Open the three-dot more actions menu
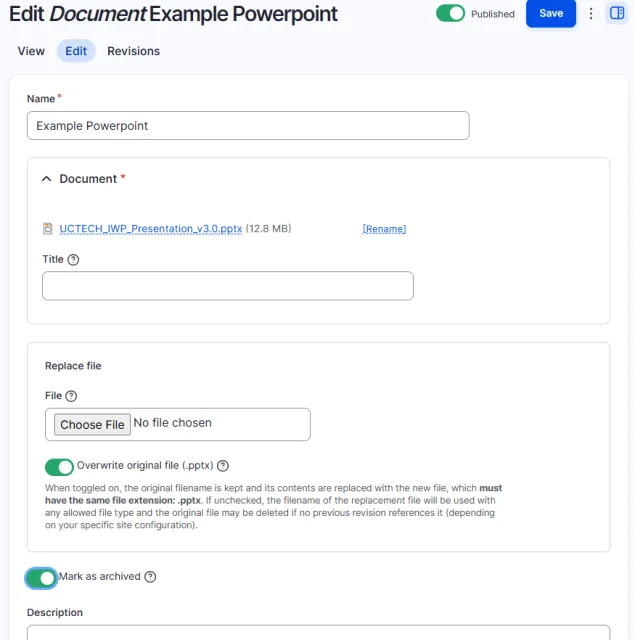635x640 pixels. pos(591,14)
